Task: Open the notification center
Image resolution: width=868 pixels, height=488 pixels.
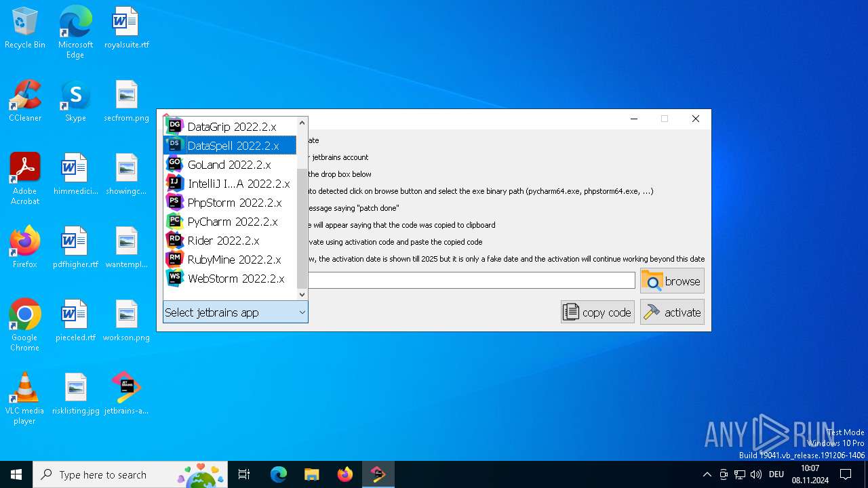Action: click(846, 474)
